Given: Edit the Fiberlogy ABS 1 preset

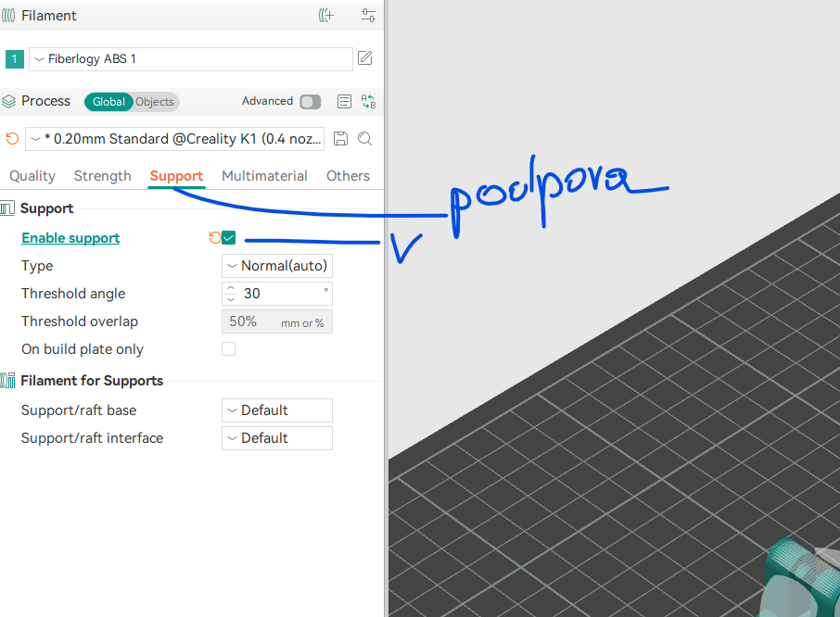Looking at the screenshot, I should (365, 58).
